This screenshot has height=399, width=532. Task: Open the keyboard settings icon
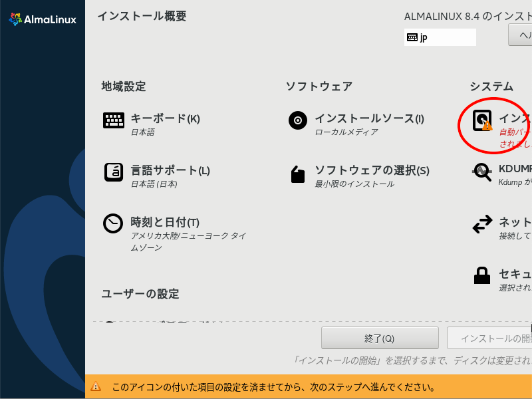click(114, 120)
